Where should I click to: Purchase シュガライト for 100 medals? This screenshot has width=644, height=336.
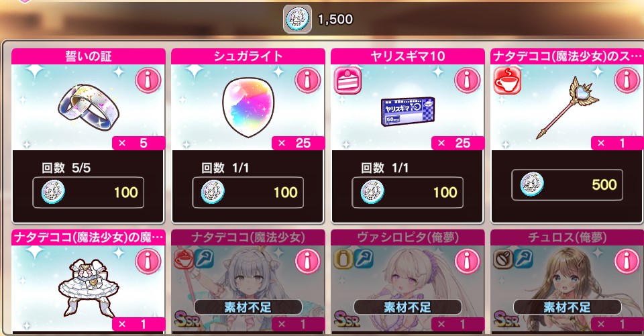point(248,192)
